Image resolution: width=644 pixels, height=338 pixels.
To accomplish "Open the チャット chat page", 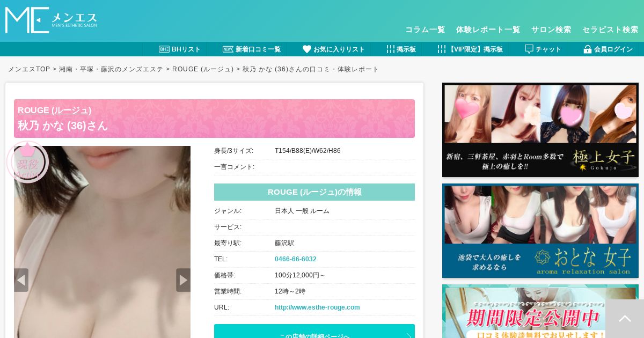I will pyautogui.click(x=543, y=49).
